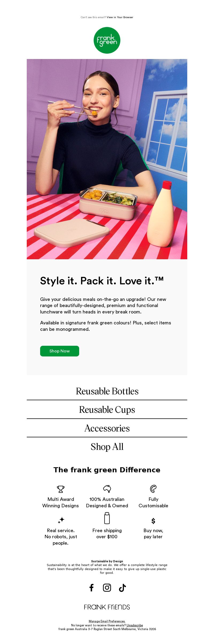This screenshot has height=644, width=214.
Task: Open the TikTok icon link
Action: (x=122, y=588)
